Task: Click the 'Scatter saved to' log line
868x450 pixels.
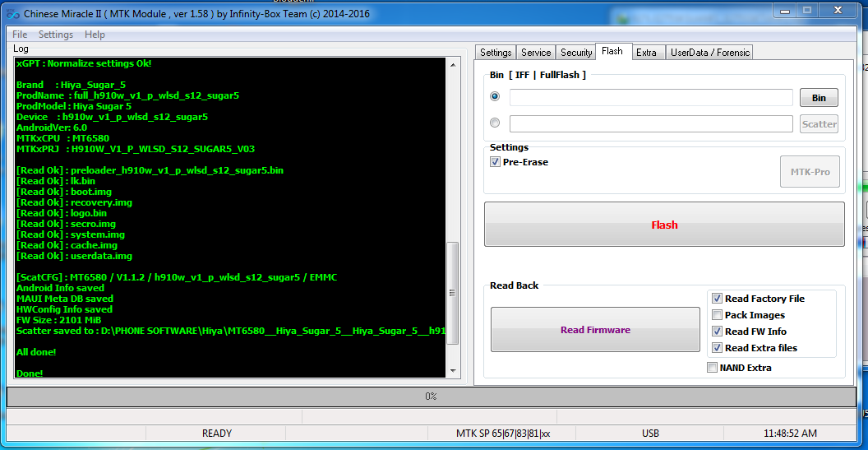Action: pyautogui.click(x=231, y=331)
